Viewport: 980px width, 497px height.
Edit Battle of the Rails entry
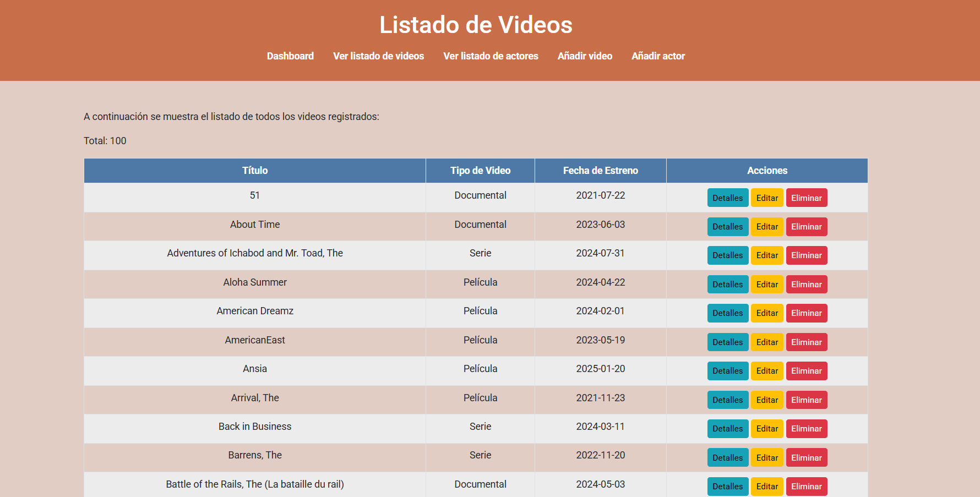[x=767, y=487]
